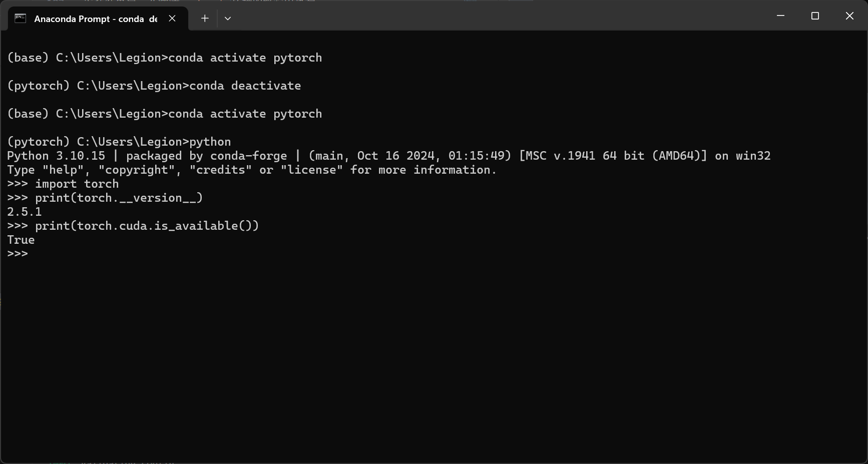The image size is (868, 464).
Task: Click the 2.5.1 version output
Action: [25, 212]
